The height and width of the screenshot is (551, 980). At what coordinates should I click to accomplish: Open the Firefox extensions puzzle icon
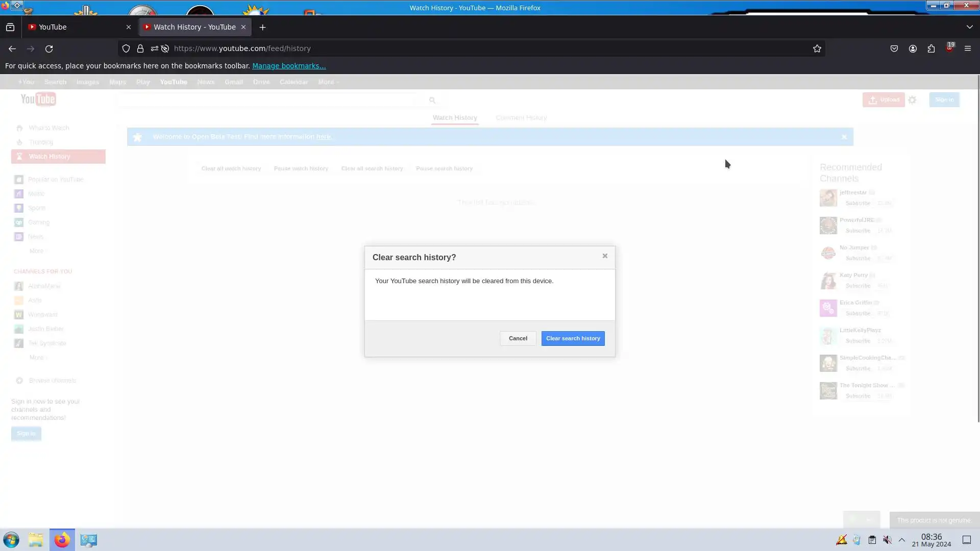(931, 48)
